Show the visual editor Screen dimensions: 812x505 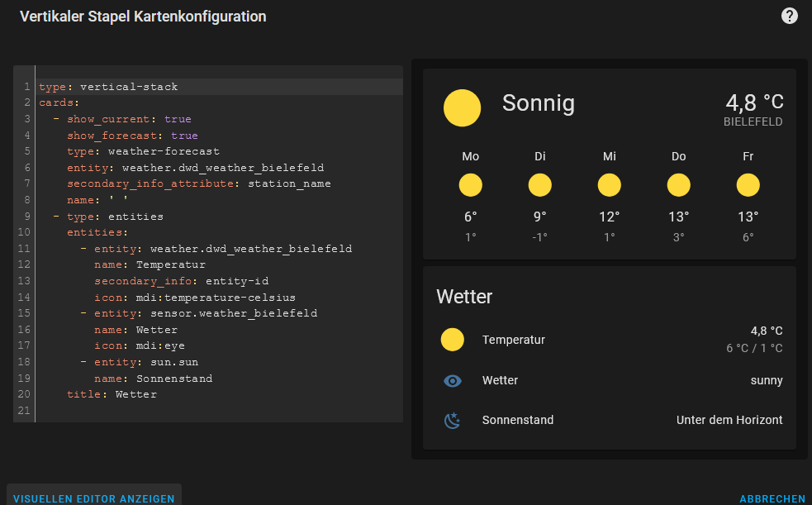click(x=94, y=498)
